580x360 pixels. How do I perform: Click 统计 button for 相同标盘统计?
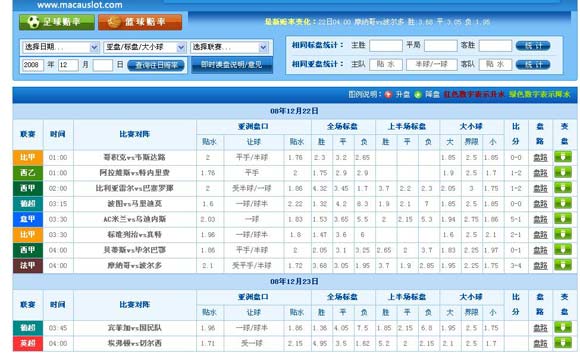pyautogui.click(x=533, y=46)
